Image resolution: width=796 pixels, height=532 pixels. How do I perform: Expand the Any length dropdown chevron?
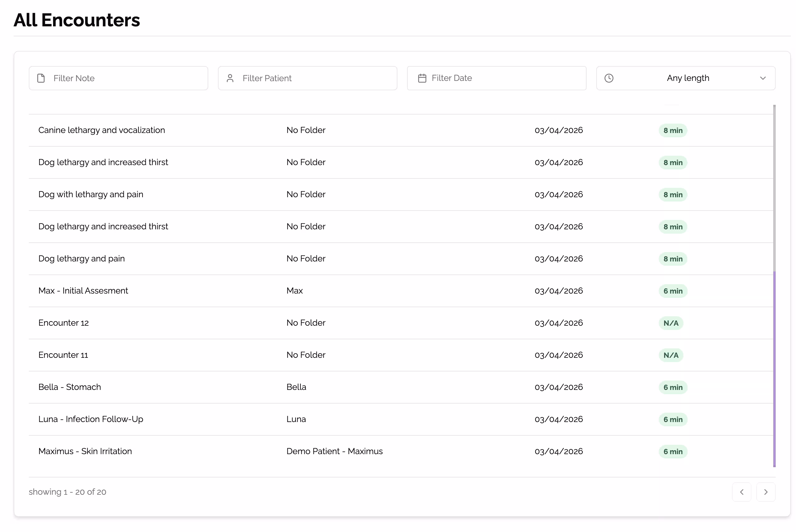pos(762,78)
